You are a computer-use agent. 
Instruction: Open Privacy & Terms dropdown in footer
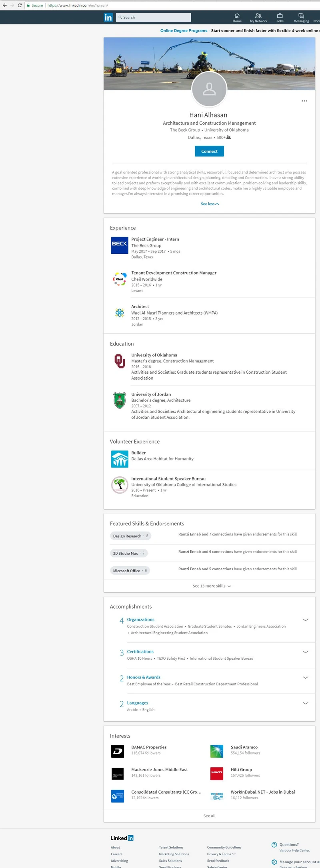click(x=220, y=854)
